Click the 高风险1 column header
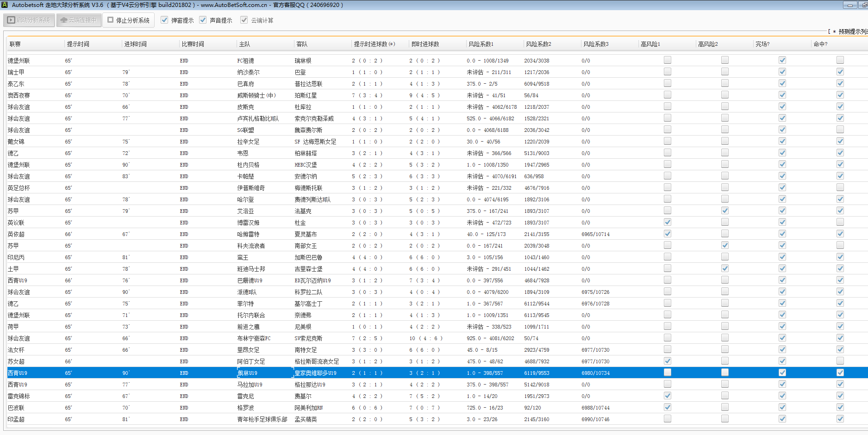Image resolution: width=868 pixels, height=435 pixels. pos(650,44)
